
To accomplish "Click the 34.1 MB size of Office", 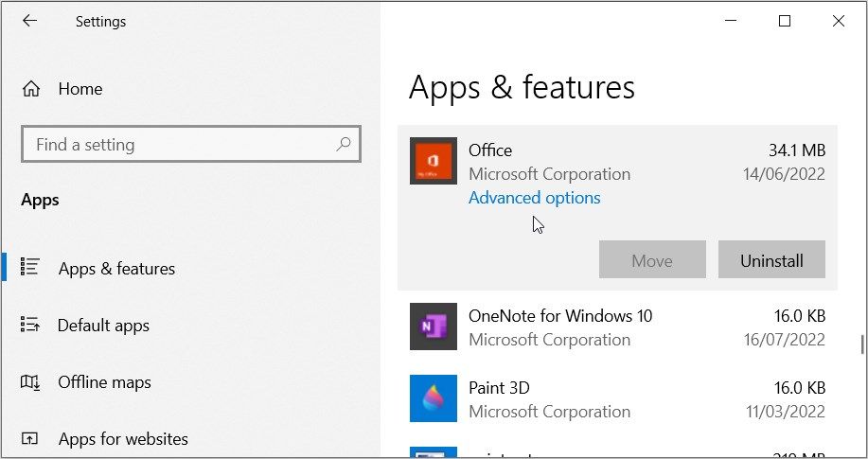I will [797, 150].
